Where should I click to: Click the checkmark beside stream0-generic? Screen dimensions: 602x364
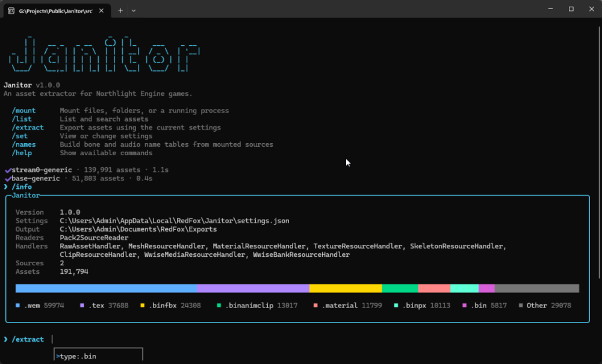point(8,170)
